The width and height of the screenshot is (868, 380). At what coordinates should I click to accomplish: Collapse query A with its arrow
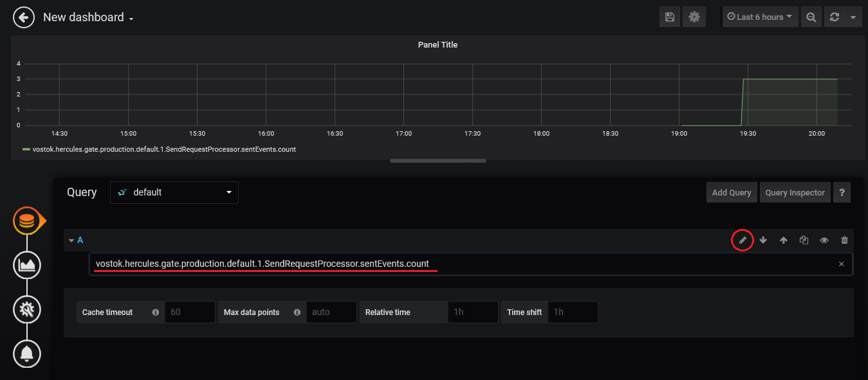(71, 240)
